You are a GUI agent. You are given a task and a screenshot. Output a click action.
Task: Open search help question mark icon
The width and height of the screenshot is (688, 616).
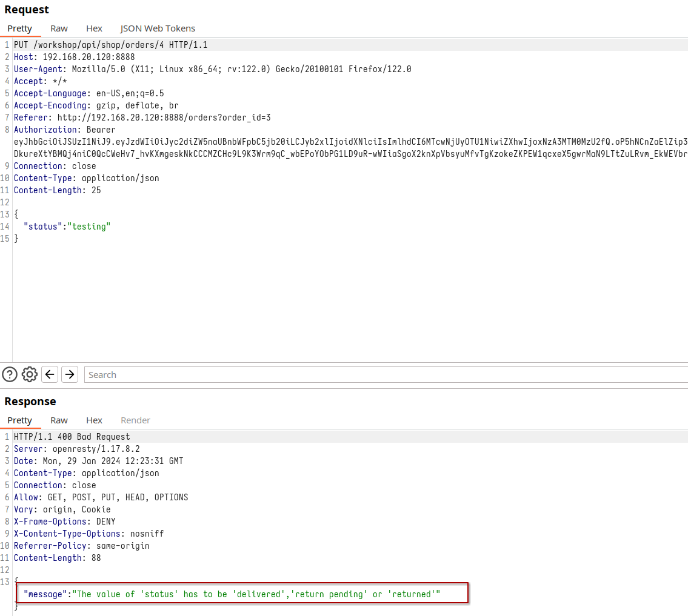point(10,374)
